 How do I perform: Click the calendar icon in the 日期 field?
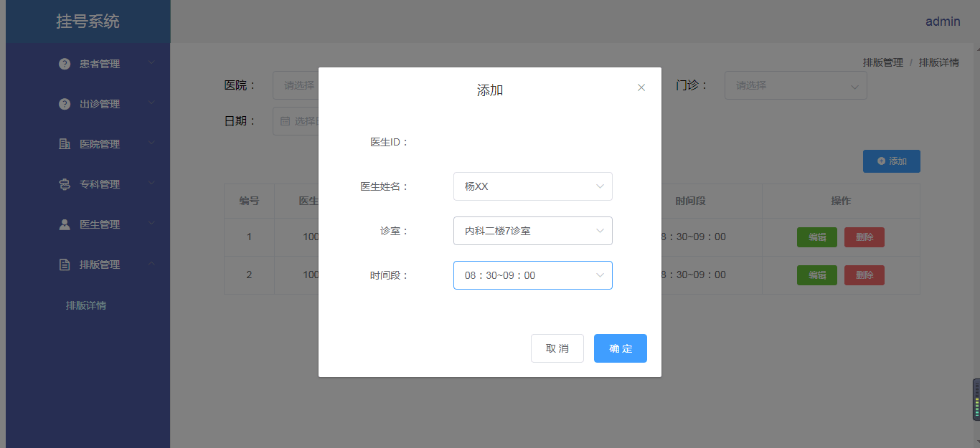[x=283, y=120]
